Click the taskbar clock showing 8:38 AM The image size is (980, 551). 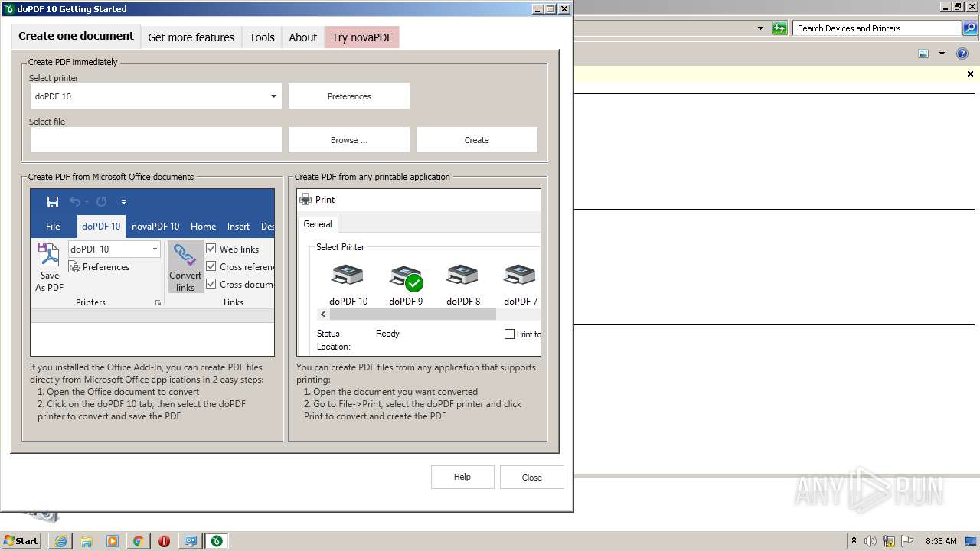pos(941,541)
